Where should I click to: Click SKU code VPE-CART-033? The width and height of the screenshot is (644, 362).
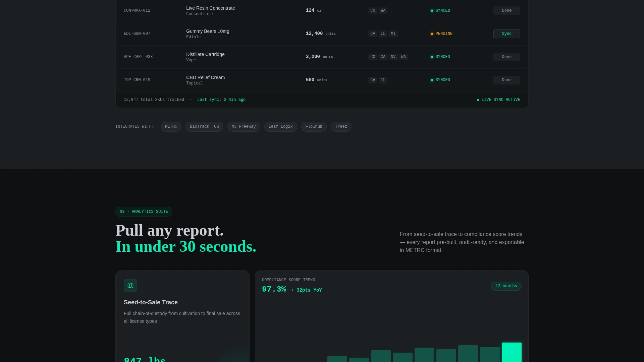tap(138, 57)
